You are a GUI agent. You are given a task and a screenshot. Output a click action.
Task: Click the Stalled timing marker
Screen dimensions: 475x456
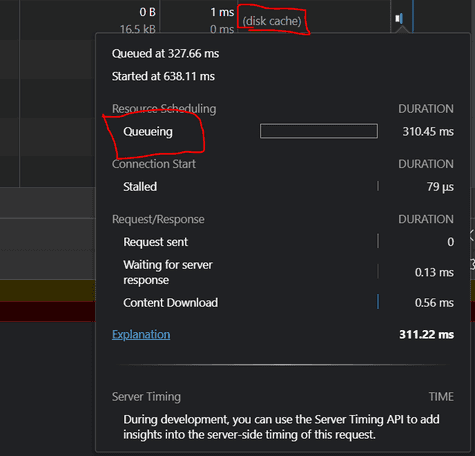(x=378, y=186)
